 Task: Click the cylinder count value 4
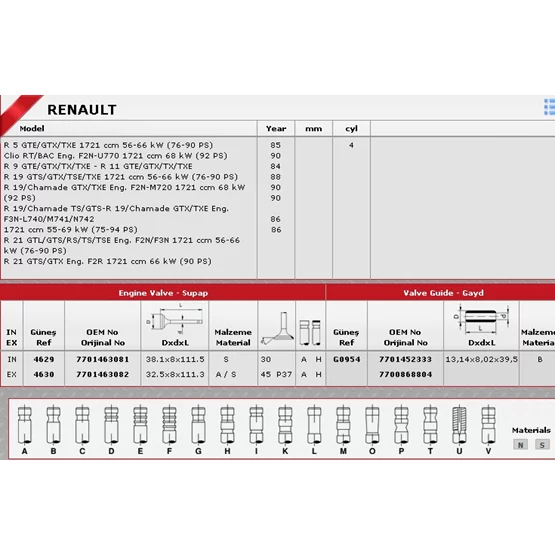[351, 145]
